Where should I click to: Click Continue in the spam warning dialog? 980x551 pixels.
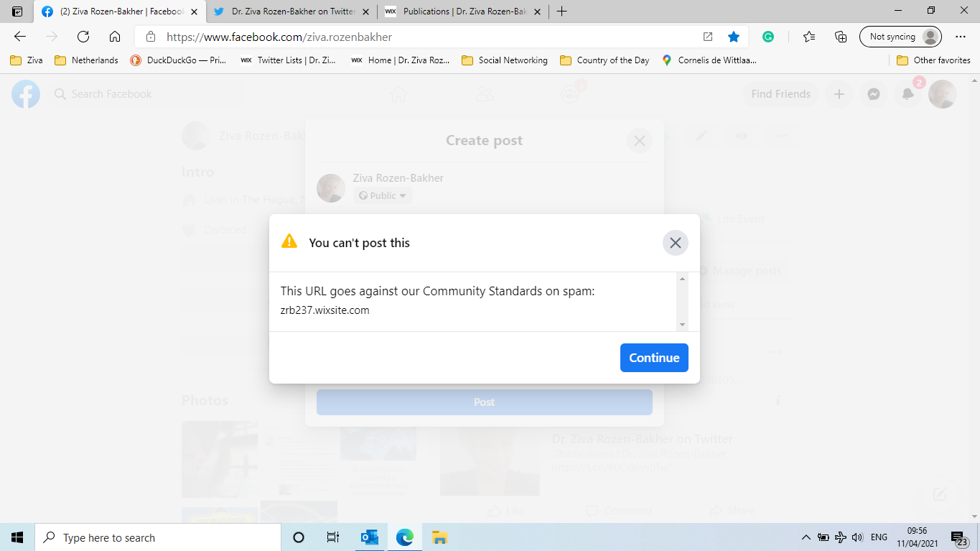(x=654, y=358)
